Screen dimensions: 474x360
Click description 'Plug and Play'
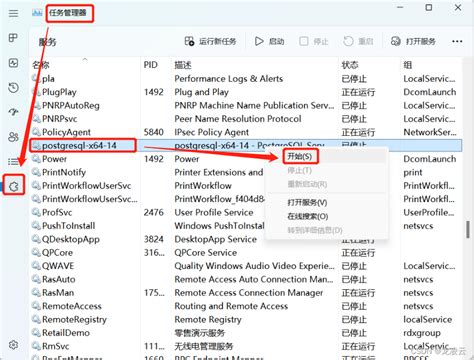202,92
